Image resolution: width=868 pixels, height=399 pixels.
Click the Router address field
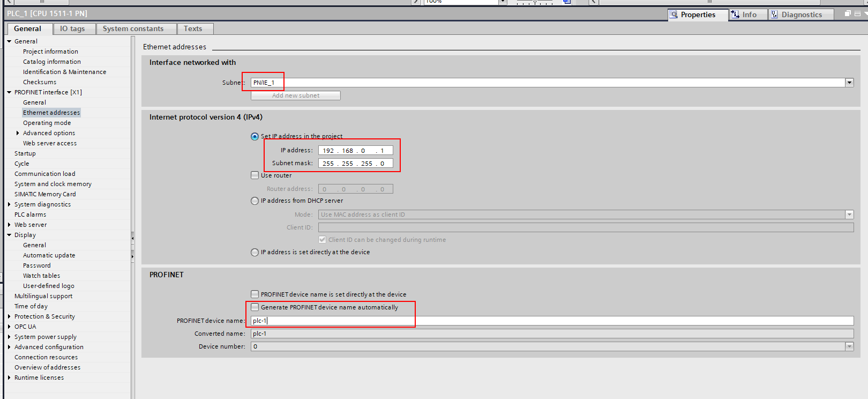tap(356, 189)
